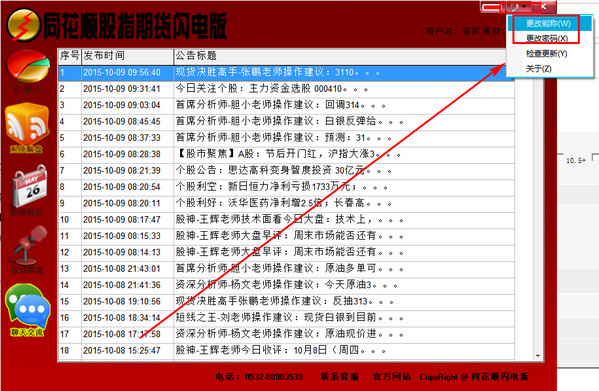This screenshot has height=391, width=599.
Task: Open the title bar dropdown arrow menu
Action: [525, 7]
